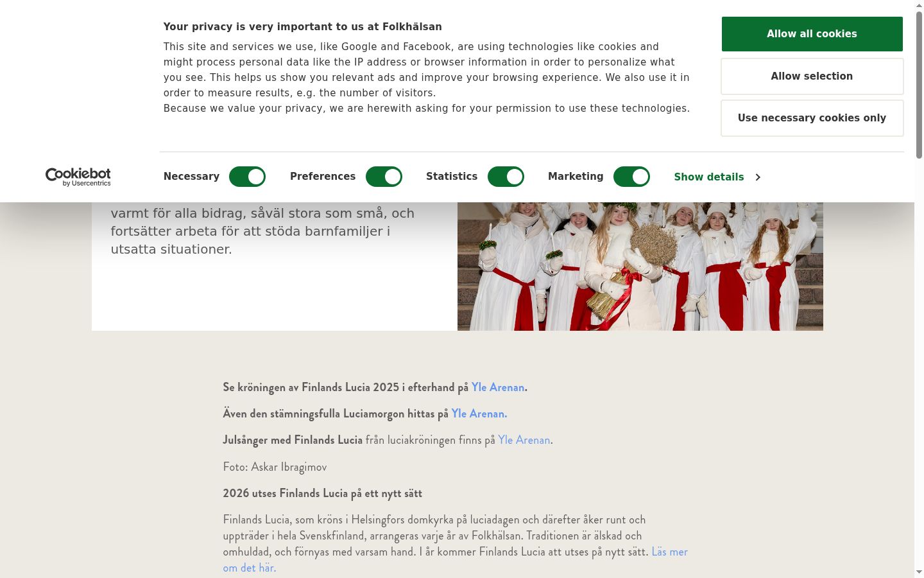The width and height of the screenshot is (924, 578).
Task: Click the Cookiebot by Usercentrics logo
Action: (x=78, y=177)
